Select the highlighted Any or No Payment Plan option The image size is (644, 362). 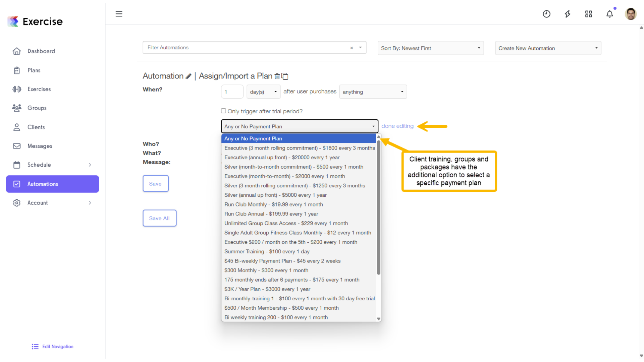point(299,138)
